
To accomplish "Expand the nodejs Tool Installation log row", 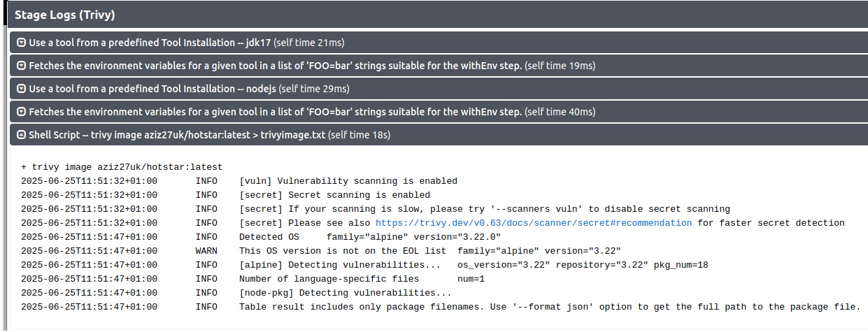I will click(x=439, y=89).
